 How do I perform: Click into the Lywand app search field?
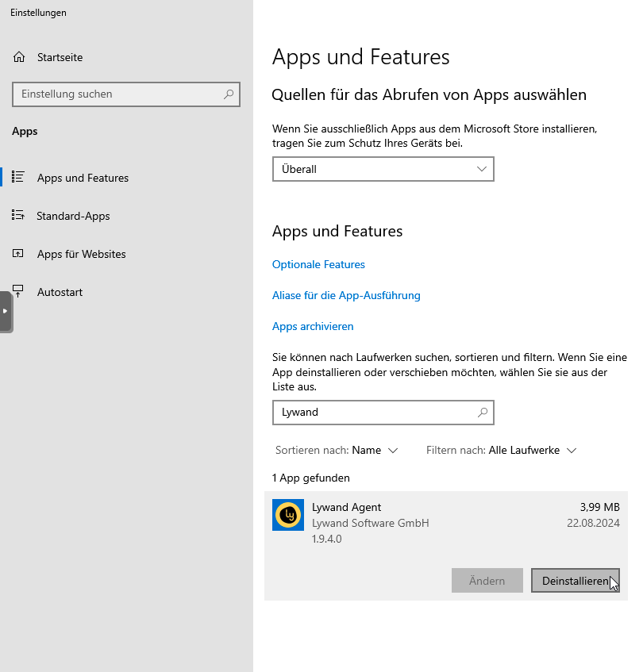click(x=383, y=413)
